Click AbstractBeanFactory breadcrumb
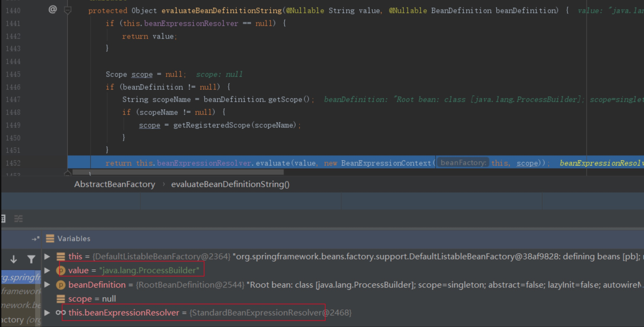Viewport: 644px width, 327px height. [114, 184]
